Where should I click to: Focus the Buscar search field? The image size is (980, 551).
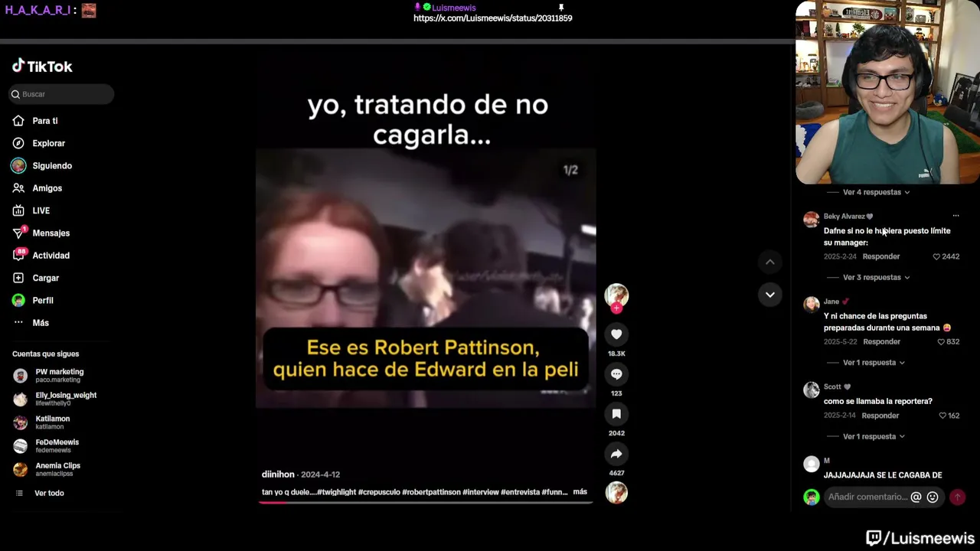coord(61,94)
